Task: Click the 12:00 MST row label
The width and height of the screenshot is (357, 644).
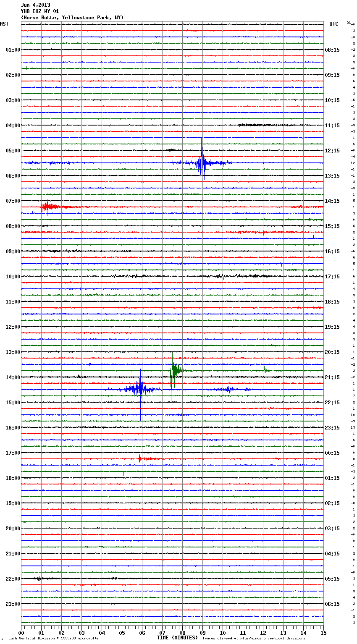Action: (x=13, y=327)
